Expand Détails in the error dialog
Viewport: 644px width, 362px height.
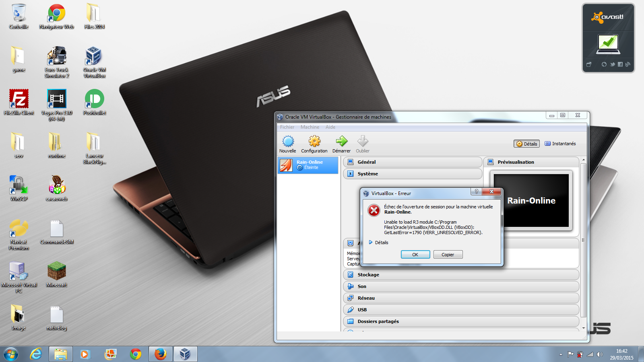point(379,243)
